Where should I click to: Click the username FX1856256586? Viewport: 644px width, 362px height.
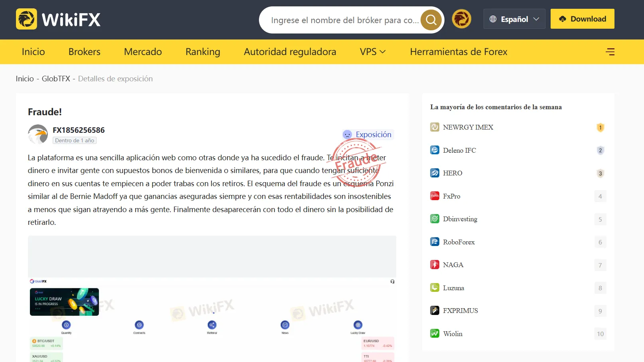pos(79,130)
